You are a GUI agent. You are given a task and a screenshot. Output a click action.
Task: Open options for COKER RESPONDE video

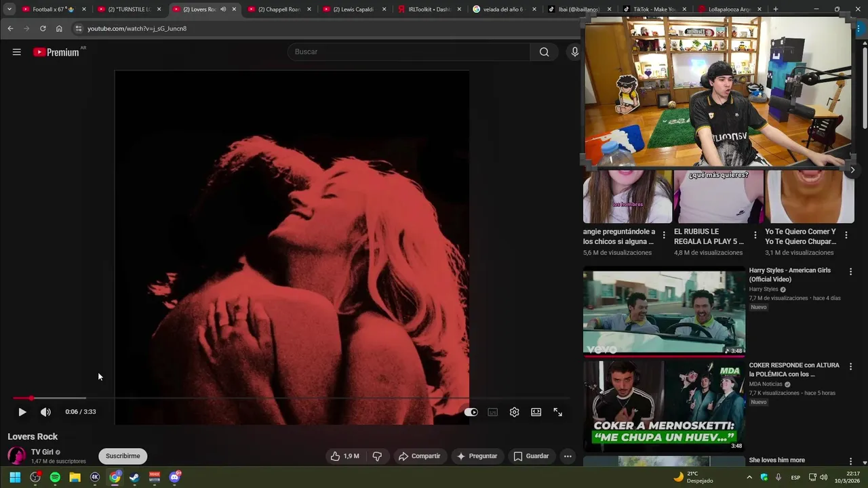tap(850, 366)
